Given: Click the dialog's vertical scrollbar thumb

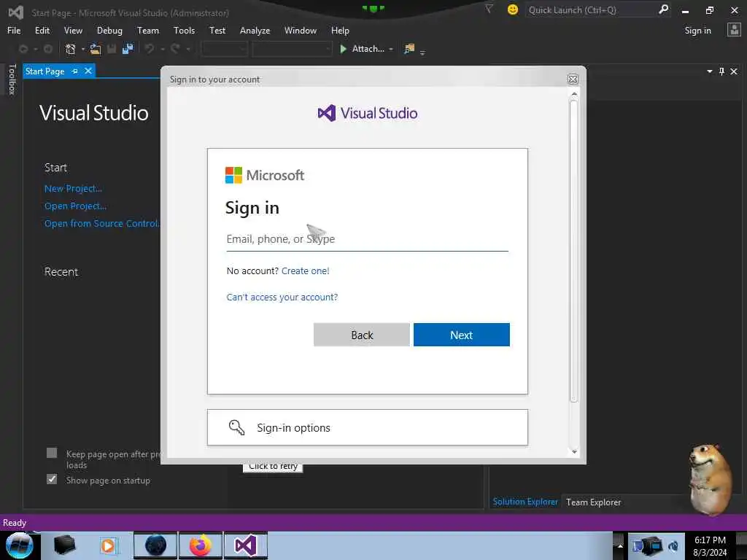Looking at the screenshot, I should (573, 251).
